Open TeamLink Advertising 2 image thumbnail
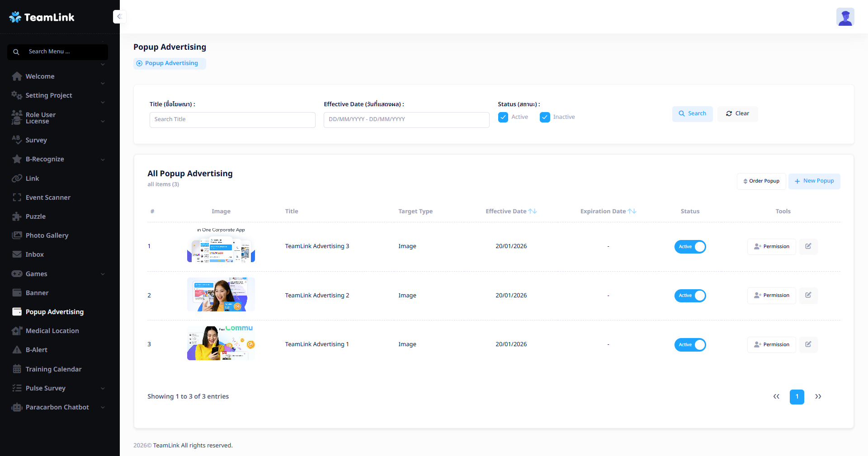Viewport: 868px width, 456px height. pyautogui.click(x=221, y=295)
